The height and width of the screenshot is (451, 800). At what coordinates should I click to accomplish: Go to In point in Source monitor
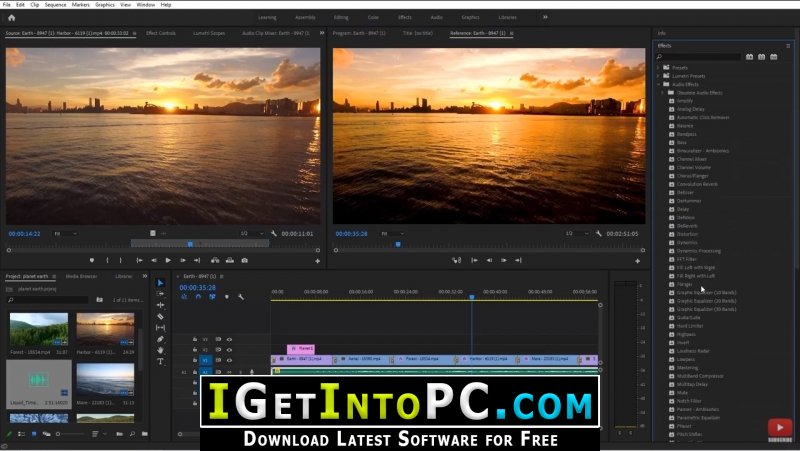139,260
